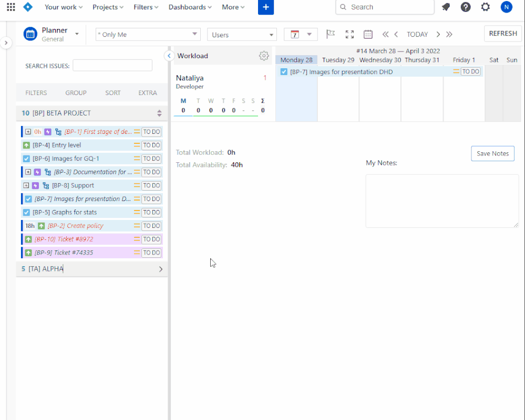Click Save Notes button

pos(492,153)
